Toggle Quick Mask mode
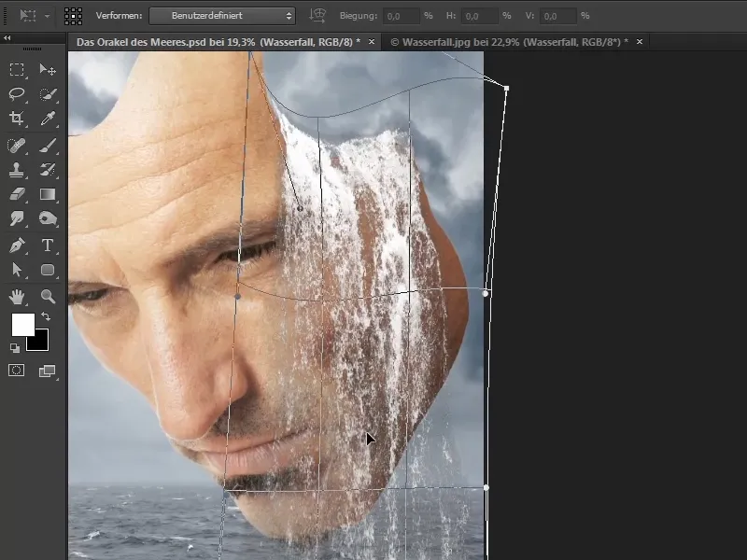The image size is (747, 560). pos(16,371)
